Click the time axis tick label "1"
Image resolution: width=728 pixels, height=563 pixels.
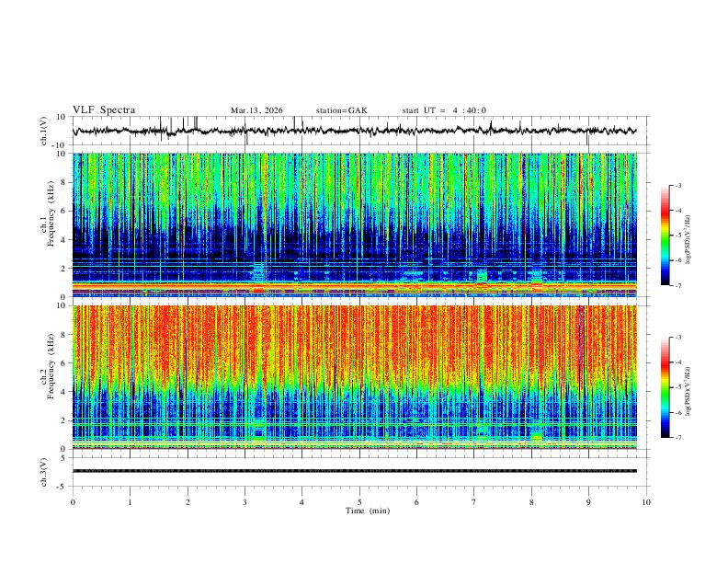click(130, 502)
